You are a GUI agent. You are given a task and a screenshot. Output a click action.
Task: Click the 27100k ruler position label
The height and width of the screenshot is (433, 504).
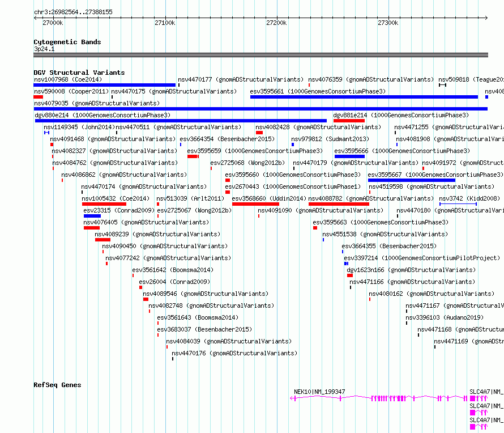coord(165,23)
